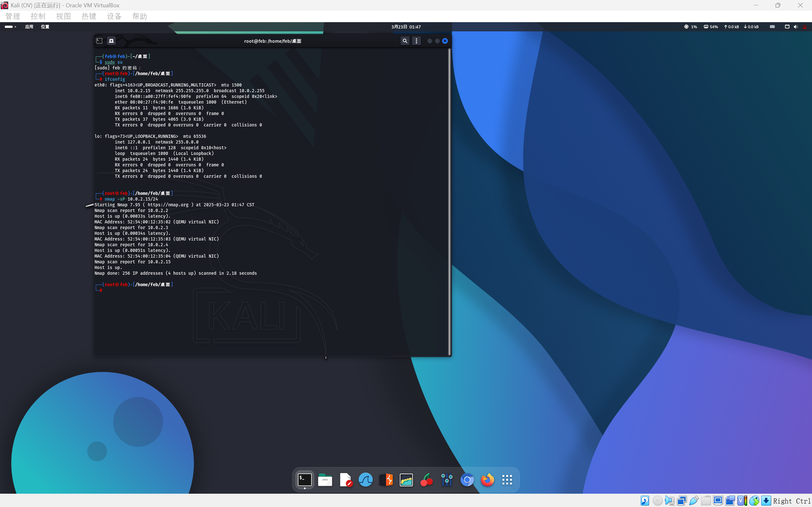The height and width of the screenshot is (507, 812).
Task: Open the system monitor graph icon
Action: coord(406,480)
